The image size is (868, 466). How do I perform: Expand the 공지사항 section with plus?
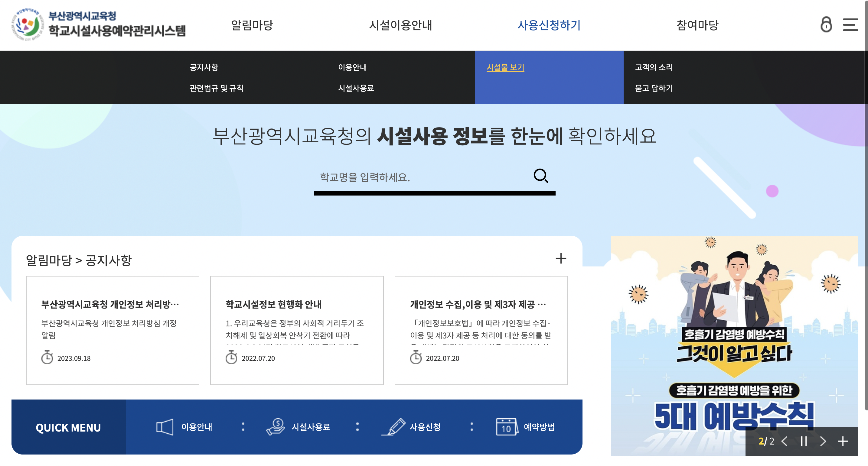[561, 258]
